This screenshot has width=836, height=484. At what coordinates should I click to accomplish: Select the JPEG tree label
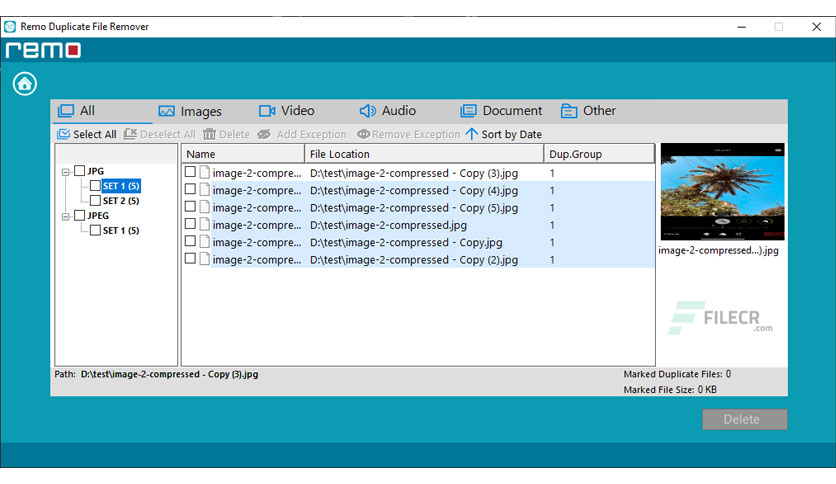(98, 216)
